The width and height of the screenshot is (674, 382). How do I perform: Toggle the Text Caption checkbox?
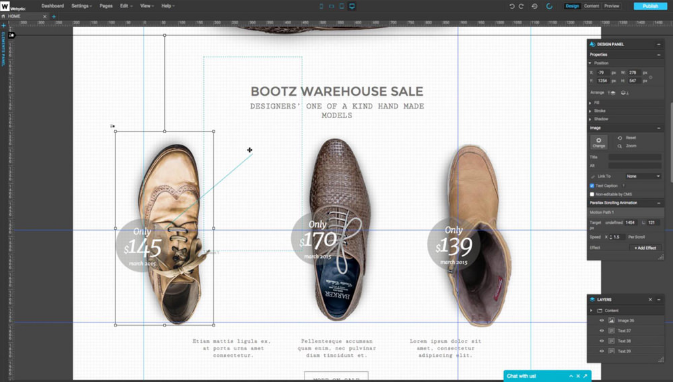(x=592, y=186)
